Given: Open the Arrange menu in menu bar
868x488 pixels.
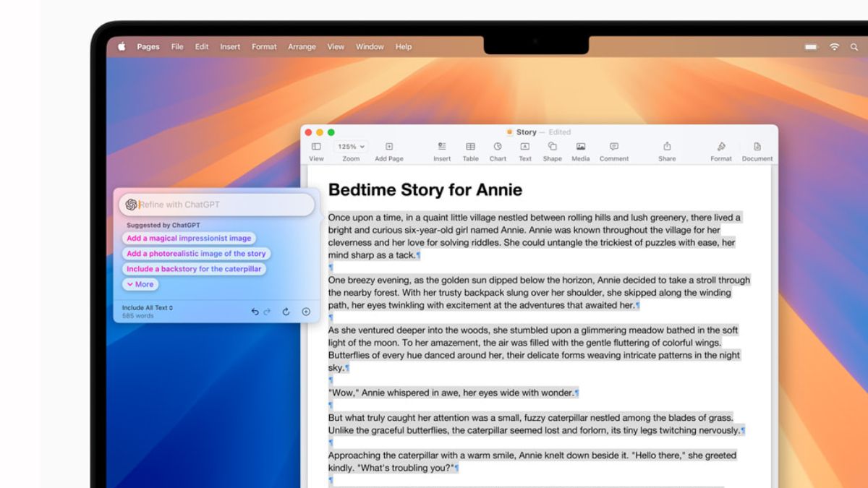Looking at the screenshot, I should click(302, 47).
